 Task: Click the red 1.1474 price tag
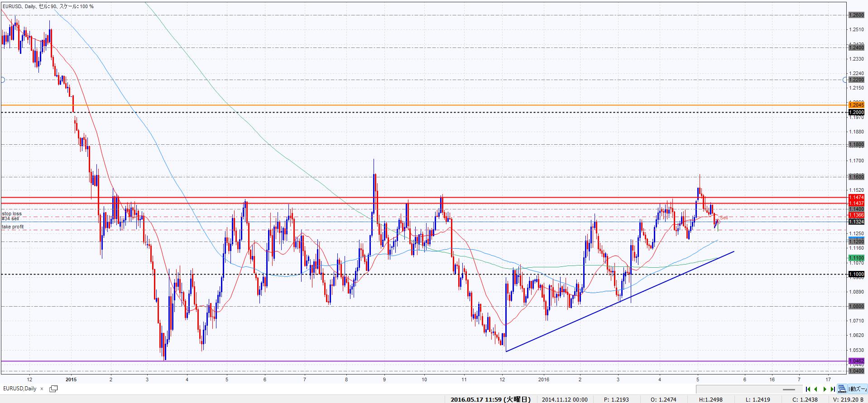pos(856,198)
